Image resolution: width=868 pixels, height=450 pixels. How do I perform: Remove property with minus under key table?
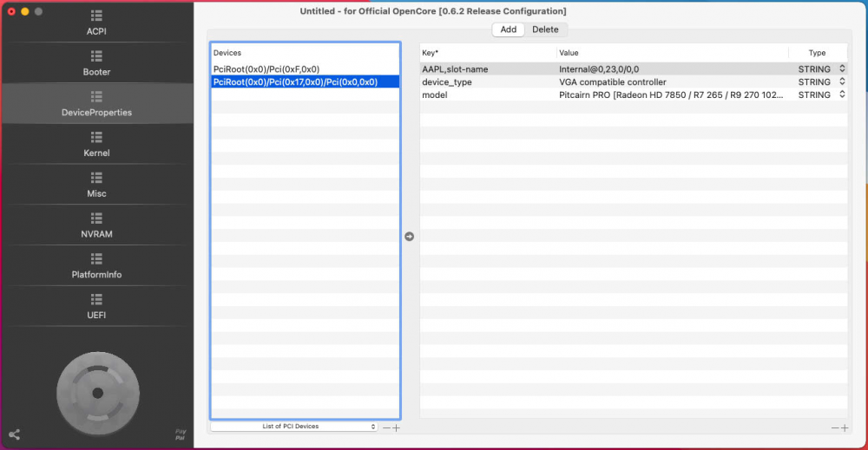pyautogui.click(x=835, y=427)
